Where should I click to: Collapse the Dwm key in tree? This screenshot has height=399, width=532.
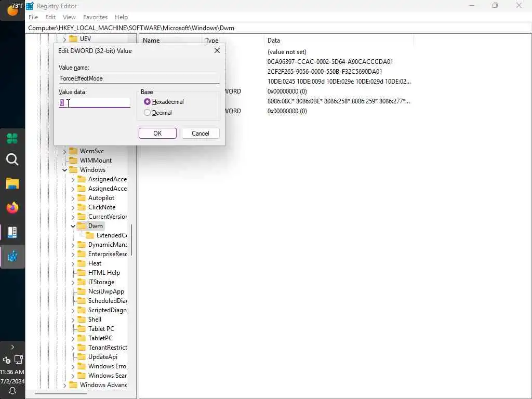(73, 226)
